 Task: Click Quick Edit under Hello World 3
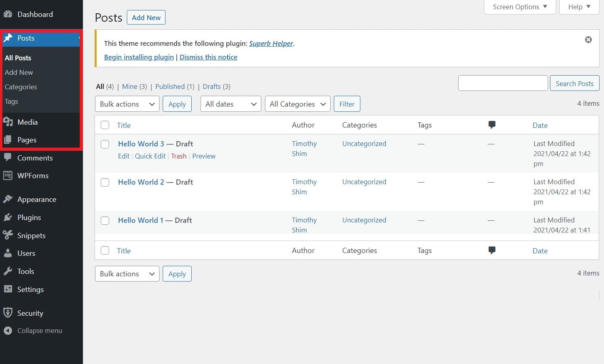coord(150,156)
